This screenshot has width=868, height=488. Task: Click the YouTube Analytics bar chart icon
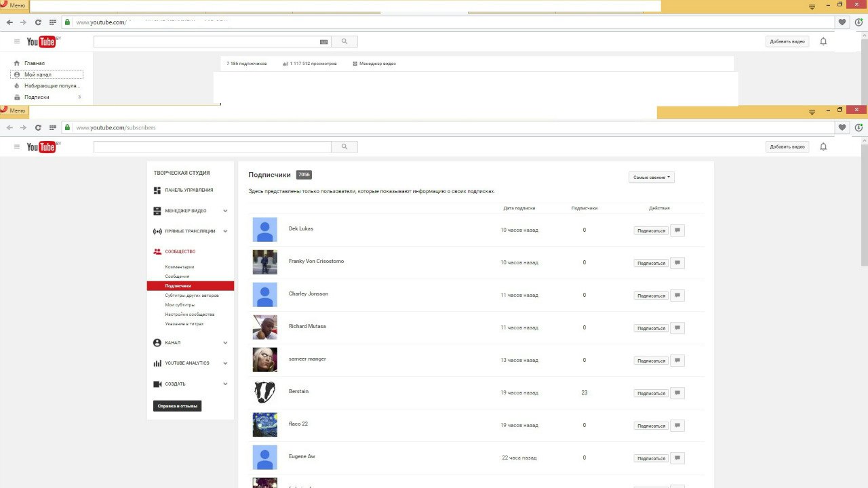pyautogui.click(x=157, y=363)
